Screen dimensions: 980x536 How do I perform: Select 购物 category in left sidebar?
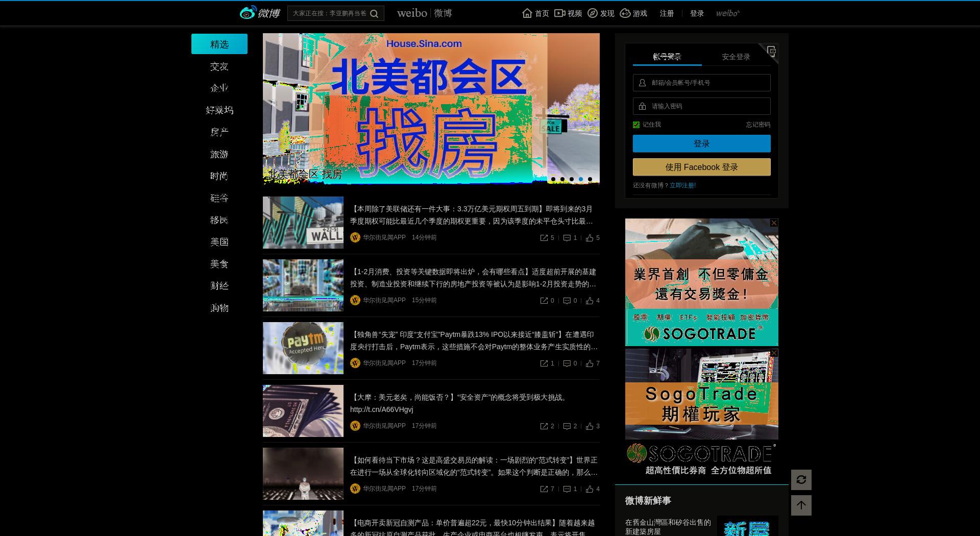point(219,308)
